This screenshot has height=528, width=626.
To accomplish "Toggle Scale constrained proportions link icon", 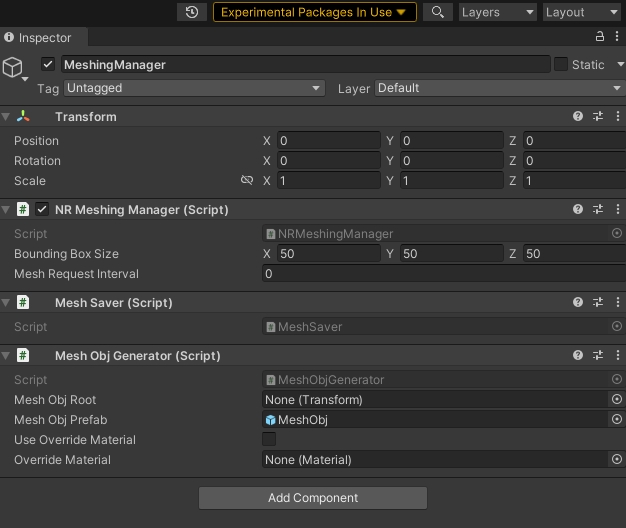I will (247, 181).
